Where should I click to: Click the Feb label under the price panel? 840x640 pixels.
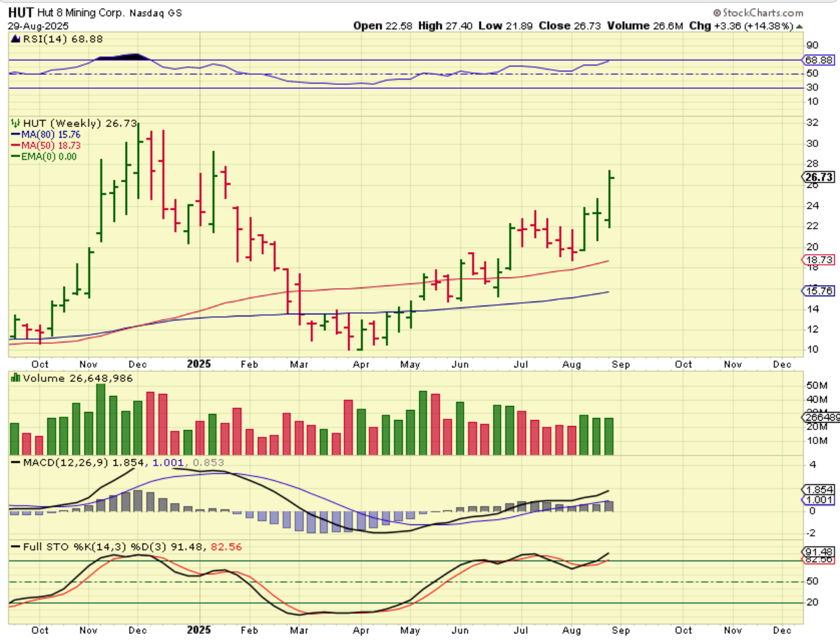(249, 364)
